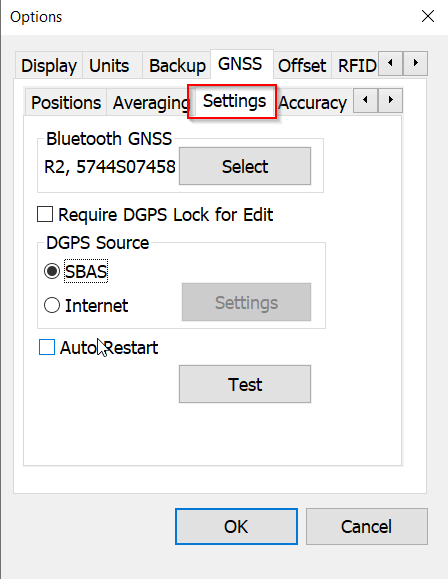
Task: Tick the Auto Restart checkbox
Action: (47, 347)
